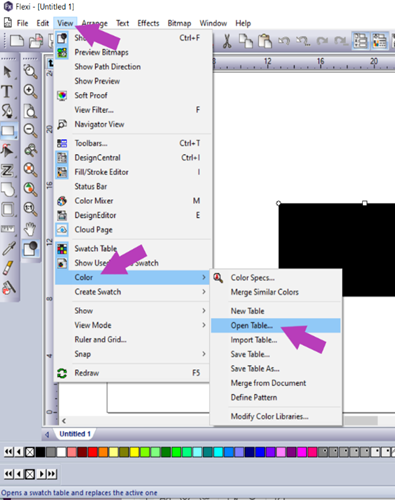Open the Effects menu
Viewport: 395px width, 500px height.
pos(148,23)
